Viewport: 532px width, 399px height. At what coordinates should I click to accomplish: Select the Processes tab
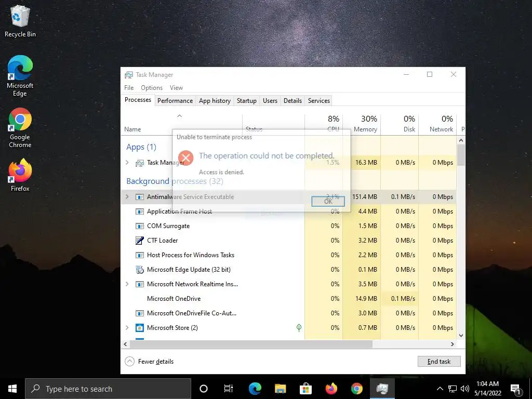pyautogui.click(x=138, y=100)
